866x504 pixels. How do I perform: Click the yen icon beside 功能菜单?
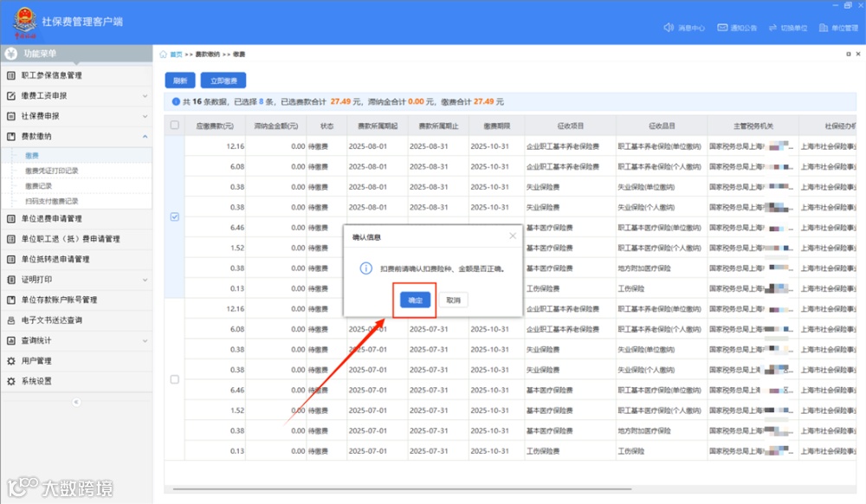click(11, 54)
